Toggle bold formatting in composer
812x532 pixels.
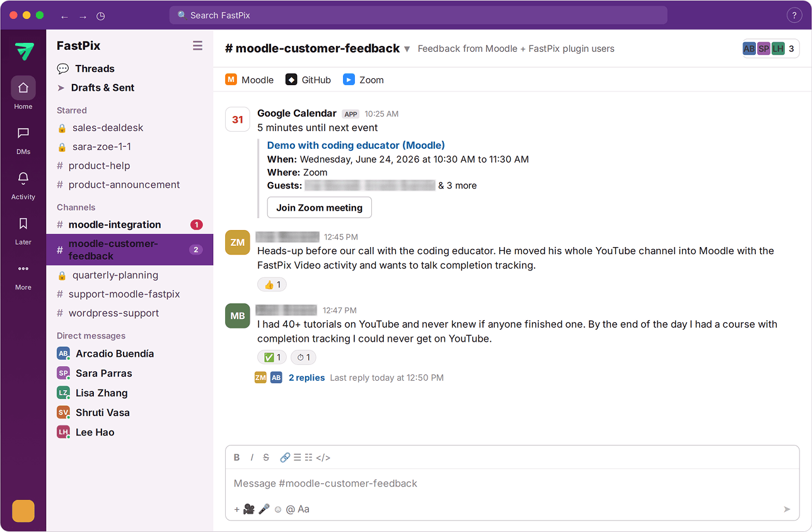click(x=237, y=458)
